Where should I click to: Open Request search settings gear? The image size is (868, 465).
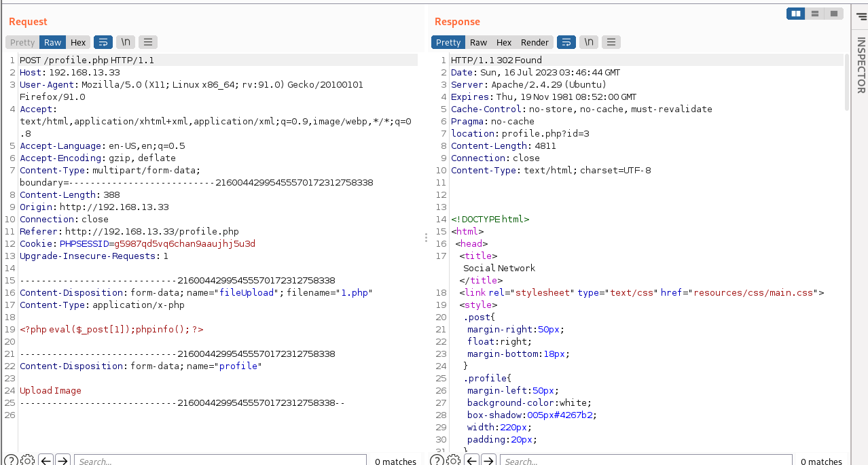[28, 460]
